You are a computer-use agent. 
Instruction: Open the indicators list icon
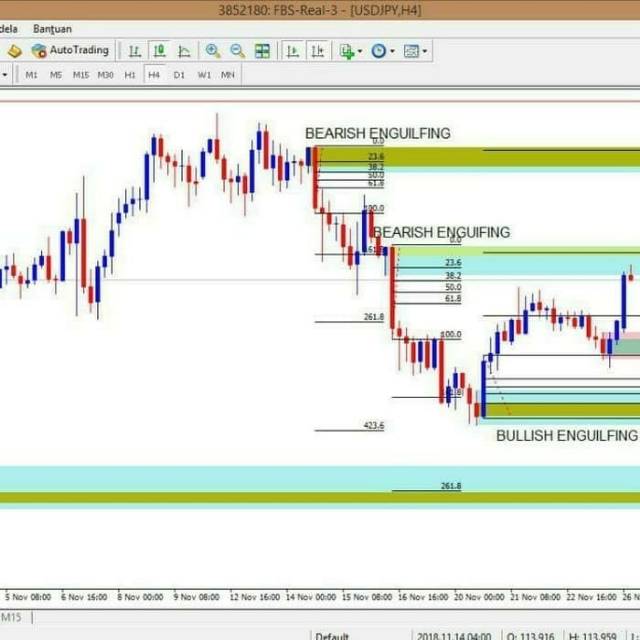point(347,51)
